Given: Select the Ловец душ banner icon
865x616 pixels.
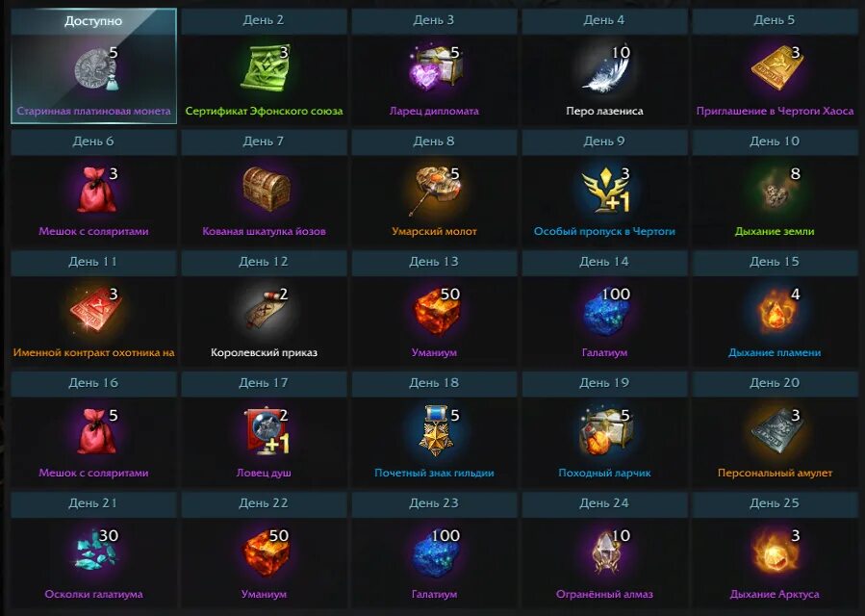Looking at the screenshot, I should tap(266, 431).
